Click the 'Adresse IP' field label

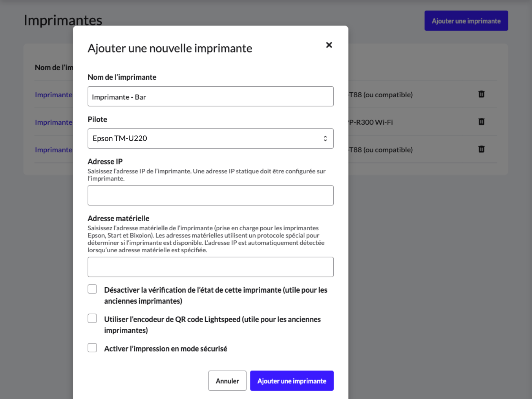(x=105, y=161)
